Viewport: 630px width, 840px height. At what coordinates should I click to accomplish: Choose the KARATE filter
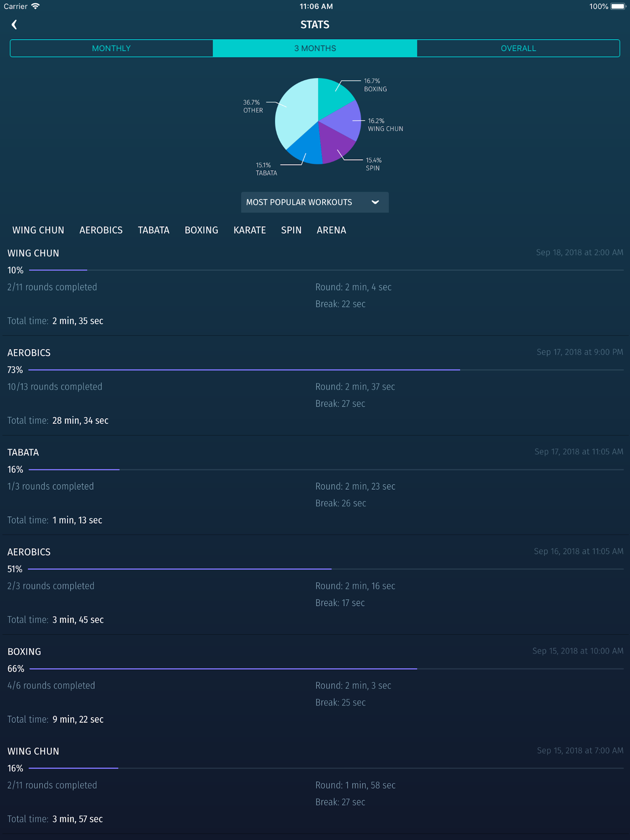point(249,230)
